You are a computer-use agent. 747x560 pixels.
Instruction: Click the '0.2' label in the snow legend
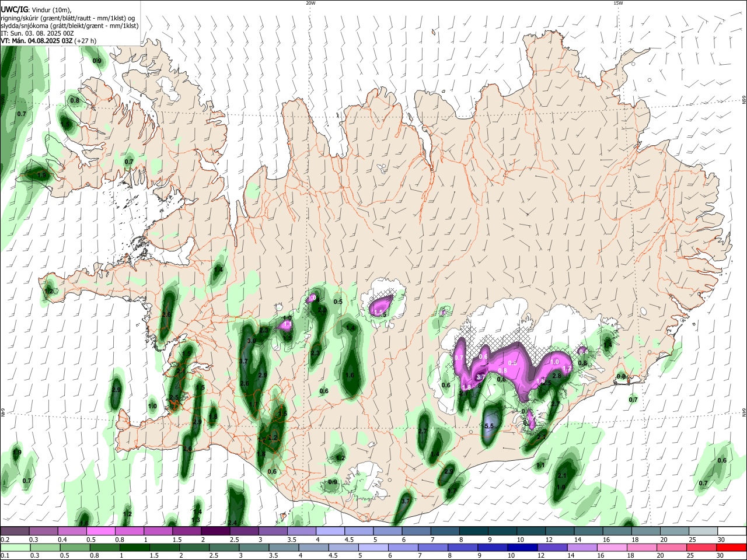[5, 540]
